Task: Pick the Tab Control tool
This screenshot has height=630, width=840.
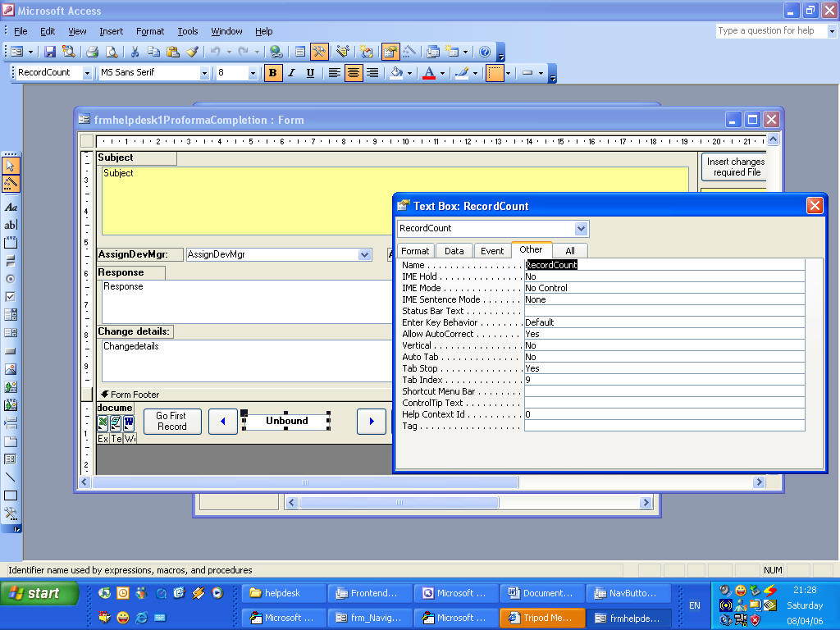Action: click(11, 441)
